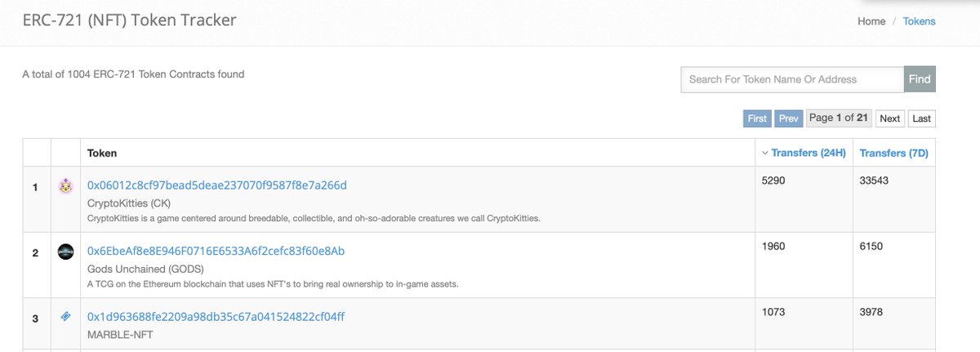This screenshot has width=980, height=352.
Task: Click total of 1004 ERC-721 contracts text
Action: (133, 74)
